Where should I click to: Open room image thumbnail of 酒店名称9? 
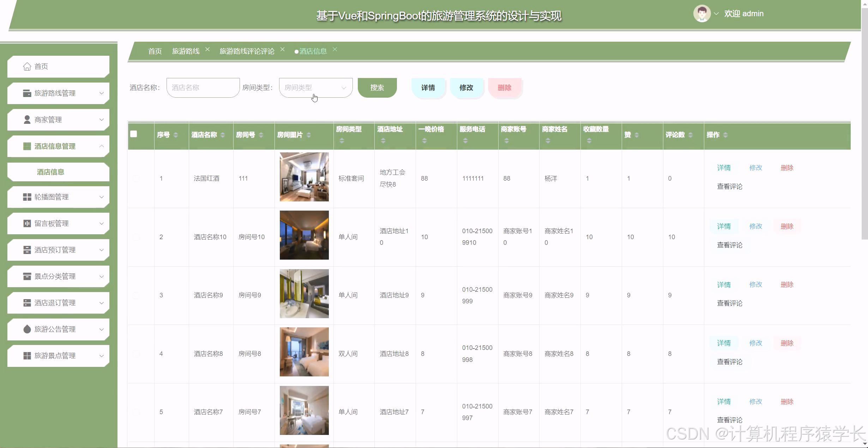(x=304, y=293)
